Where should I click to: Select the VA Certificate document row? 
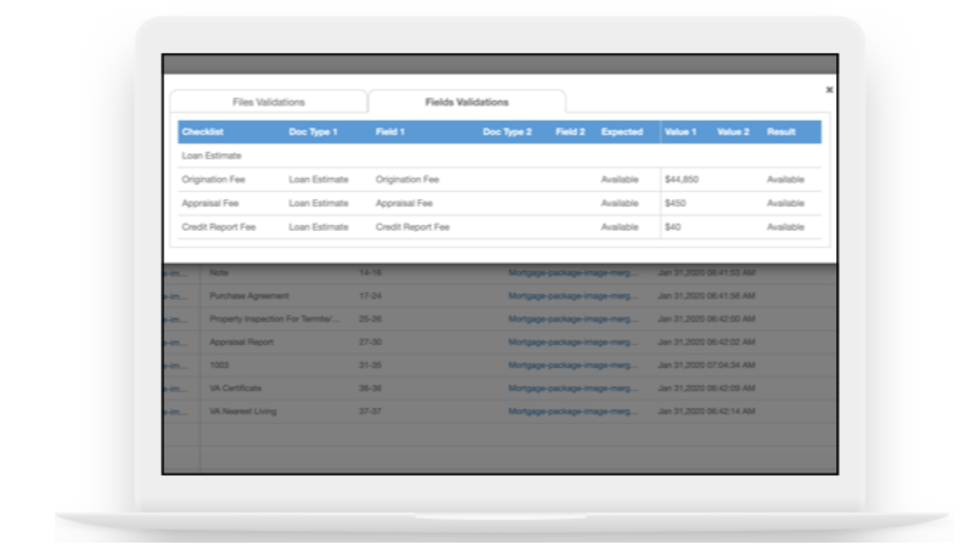pos(500,388)
